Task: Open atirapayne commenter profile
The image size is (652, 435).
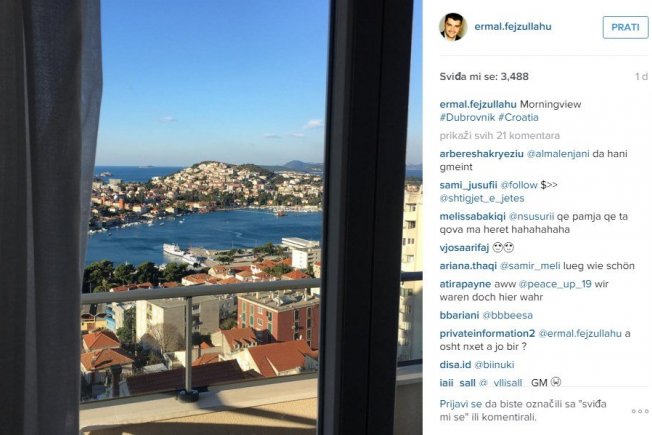Action: 465,284
